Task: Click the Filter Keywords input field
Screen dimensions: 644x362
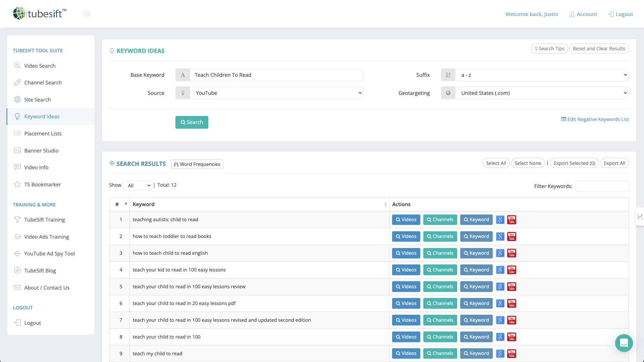Action: tap(602, 186)
